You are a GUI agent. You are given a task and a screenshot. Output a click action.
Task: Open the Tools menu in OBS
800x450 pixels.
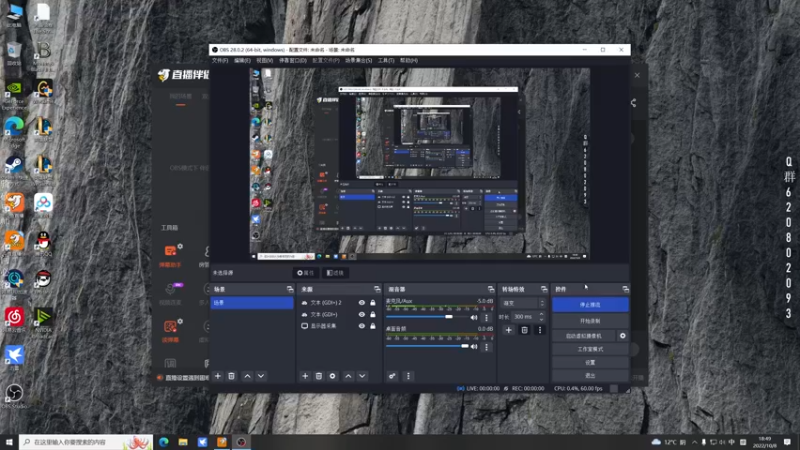(386, 60)
